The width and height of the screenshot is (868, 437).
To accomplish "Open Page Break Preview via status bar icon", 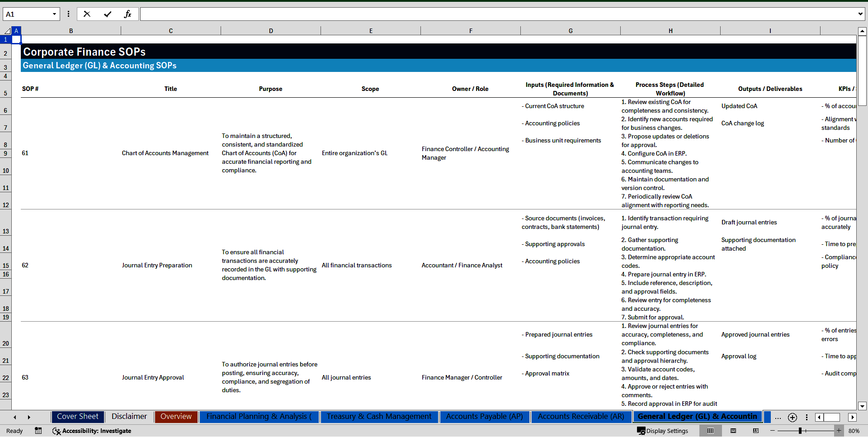I will [x=755, y=431].
